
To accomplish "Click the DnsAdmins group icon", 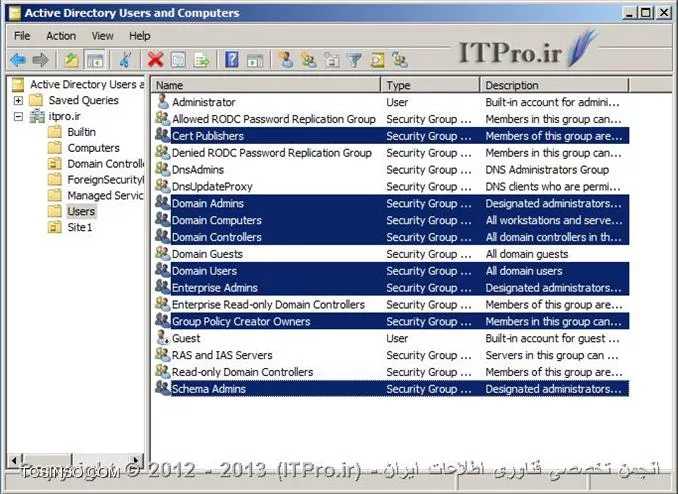I will click(163, 169).
